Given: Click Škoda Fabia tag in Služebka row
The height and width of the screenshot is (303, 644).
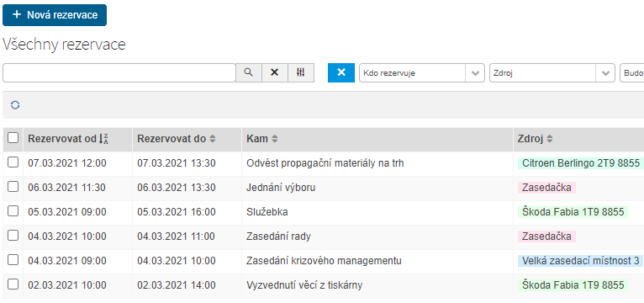Looking at the screenshot, I should click(573, 212).
